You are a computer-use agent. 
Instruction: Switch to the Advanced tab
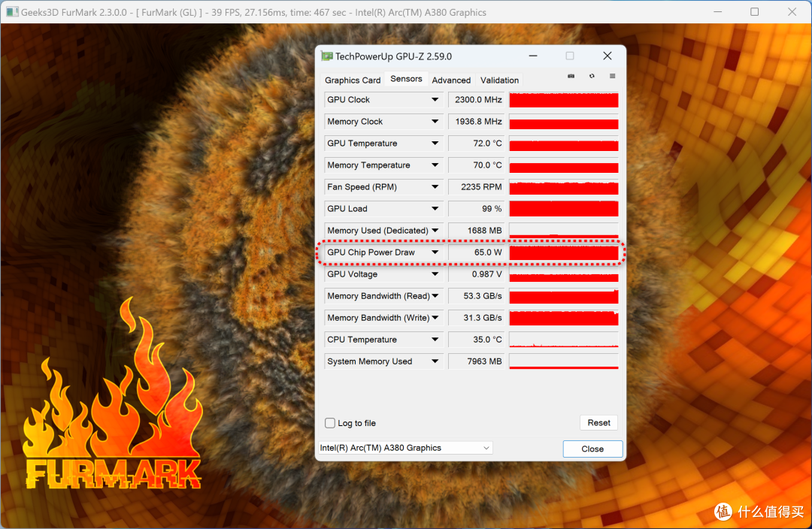(x=451, y=80)
